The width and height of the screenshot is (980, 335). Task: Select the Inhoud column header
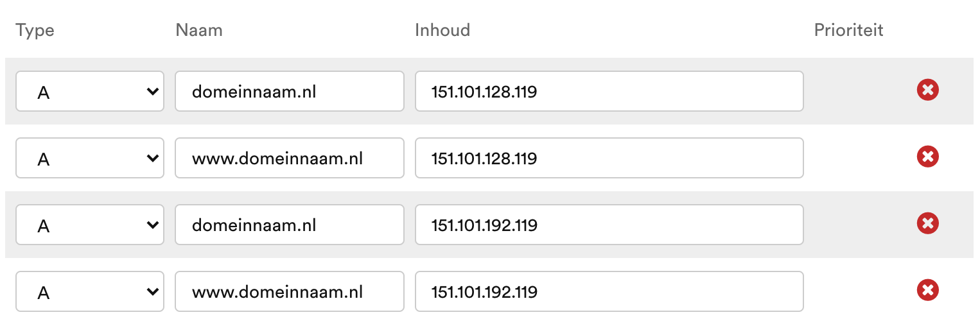tap(442, 30)
